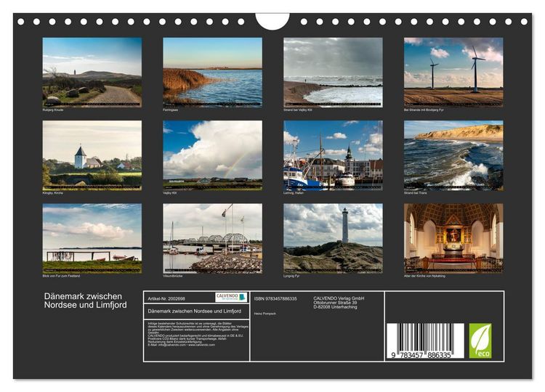Open the Vejlby Klit rainbow cloud photo
This screenshot has height=392, width=545.
212,155
